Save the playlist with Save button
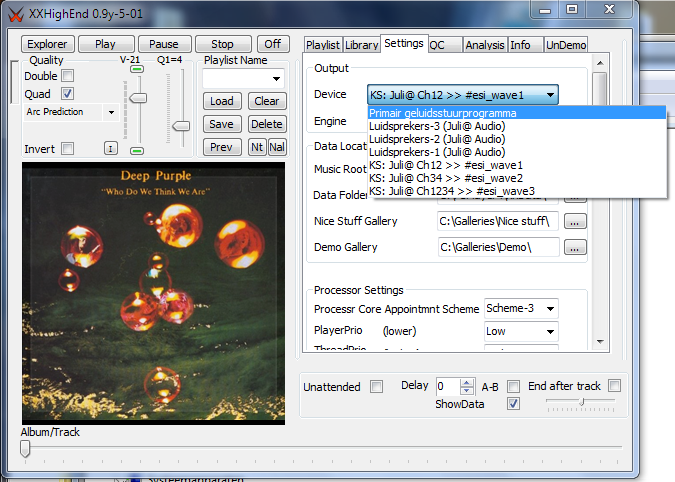 (222, 124)
